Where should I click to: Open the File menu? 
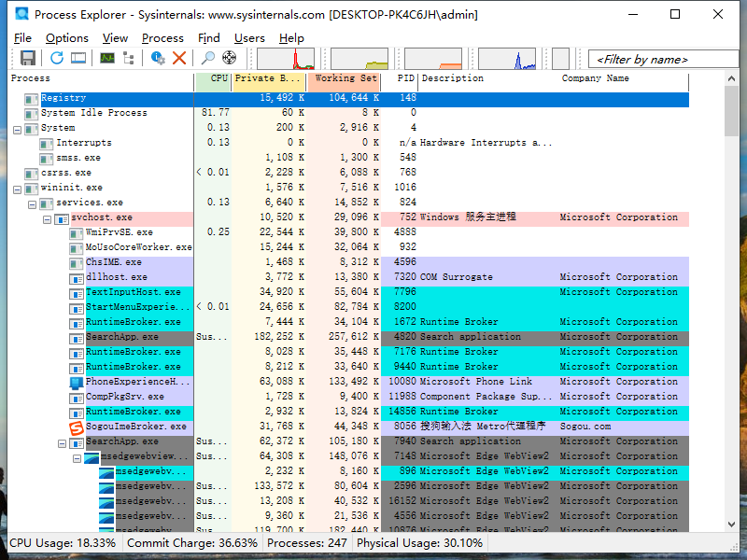pyautogui.click(x=22, y=38)
